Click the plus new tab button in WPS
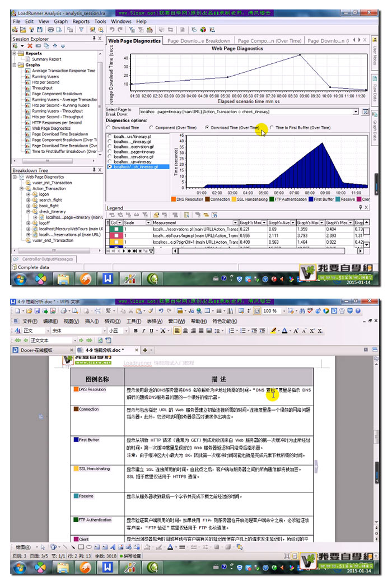Viewport: 392px width, 581px height. tap(145, 350)
